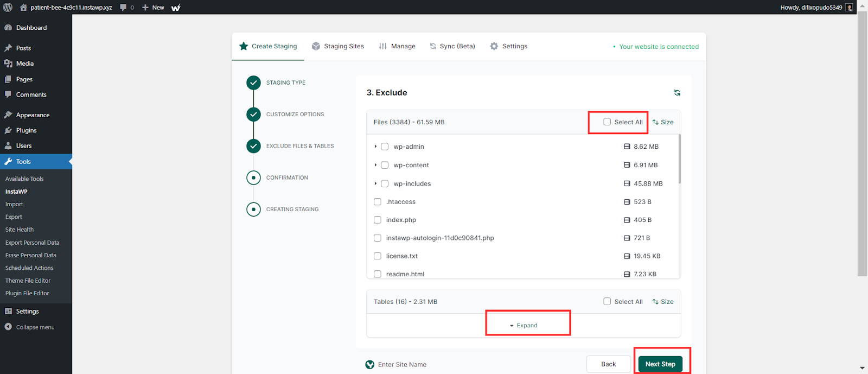Click the Tools wrench icon
The width and height of the screenshot is (868, 374).
point(8,161)
